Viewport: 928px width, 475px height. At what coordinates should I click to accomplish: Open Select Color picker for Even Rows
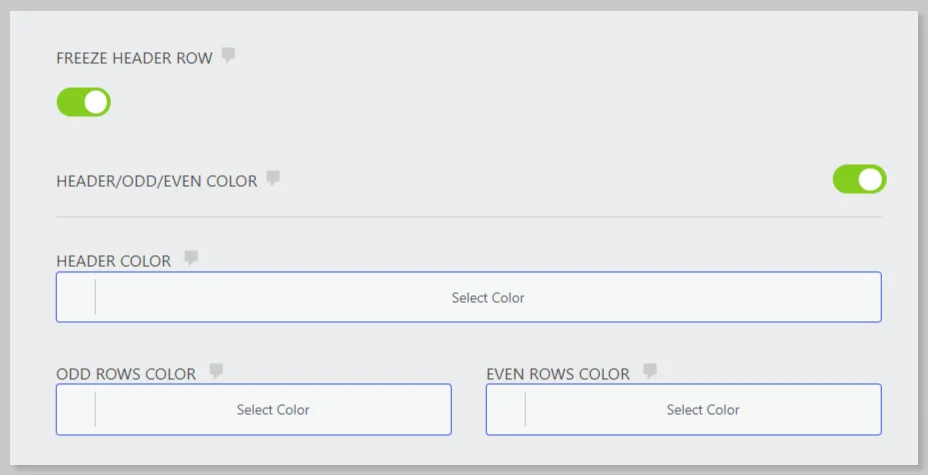click(x=703, y=409)
